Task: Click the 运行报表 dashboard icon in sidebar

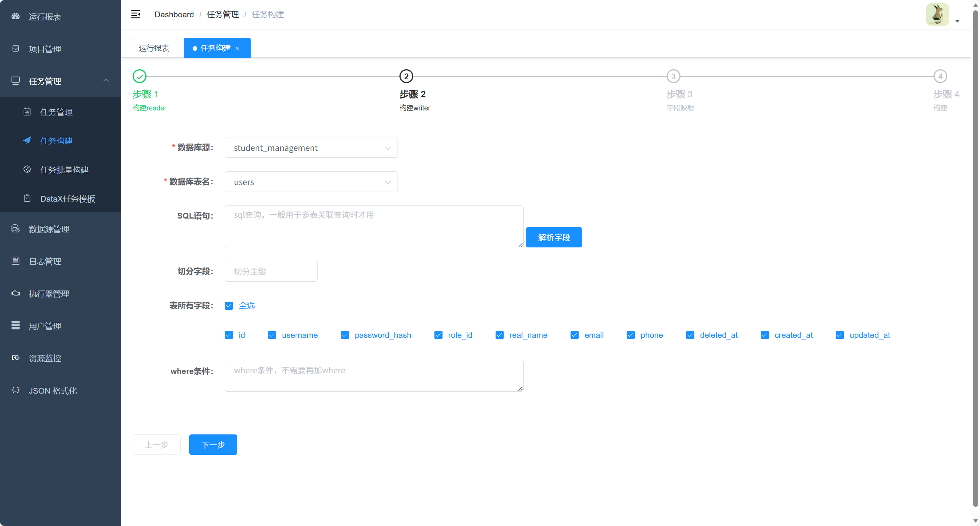Action: pyautogui.click(x=15, y=17)
